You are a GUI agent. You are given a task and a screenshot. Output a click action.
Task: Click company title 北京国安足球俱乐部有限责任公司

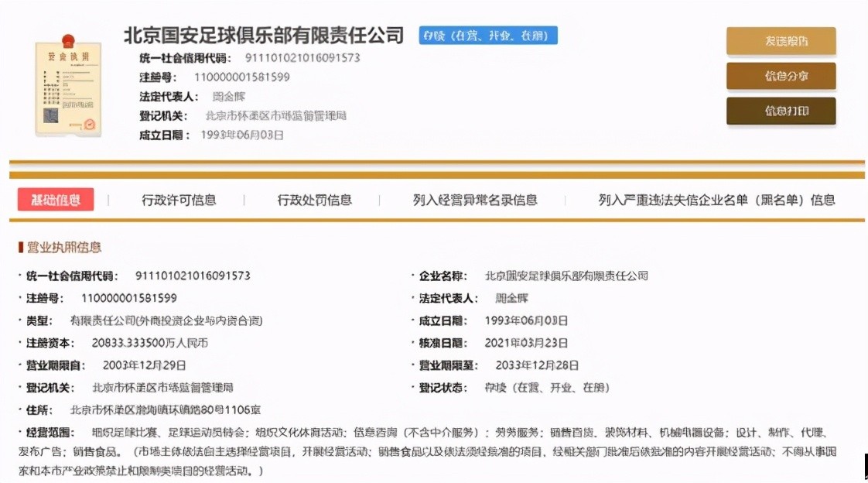[x=264, y=36]
